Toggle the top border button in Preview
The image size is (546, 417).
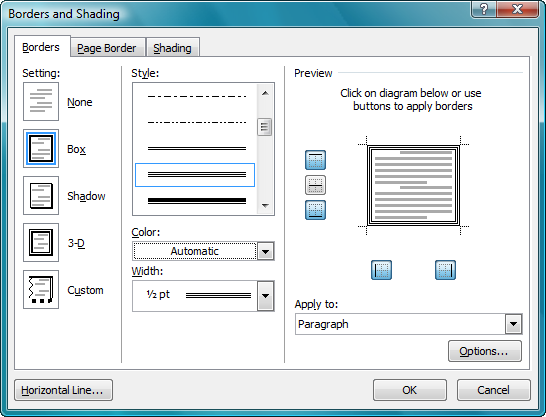pos(315,160)
